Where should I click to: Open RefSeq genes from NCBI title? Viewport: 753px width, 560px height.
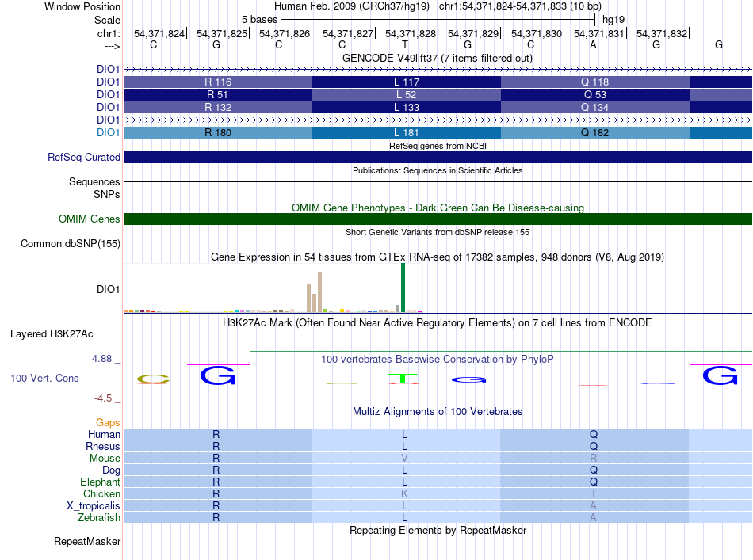(x=438, y=146)
